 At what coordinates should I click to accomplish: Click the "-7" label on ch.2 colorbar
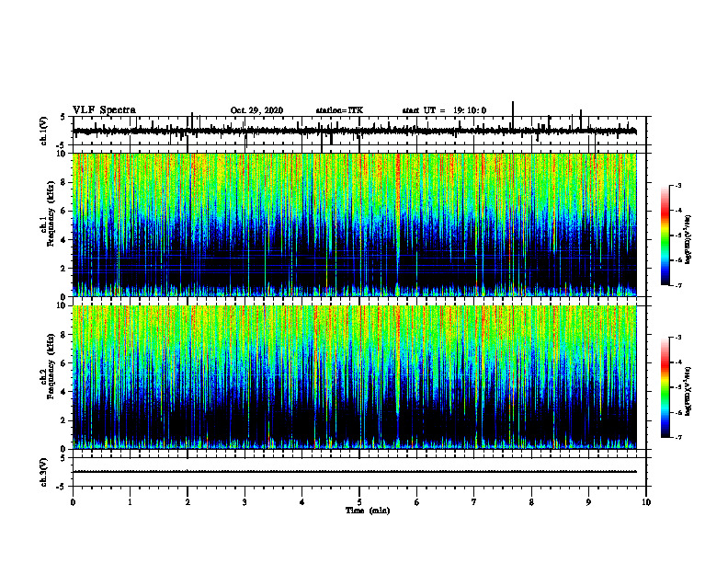coord(677,438)
